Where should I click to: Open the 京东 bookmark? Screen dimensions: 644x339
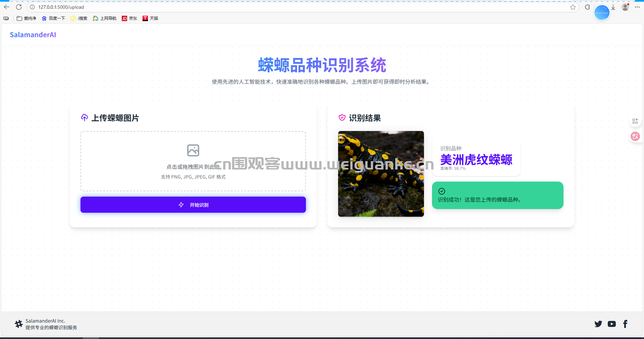pos(129,18)
